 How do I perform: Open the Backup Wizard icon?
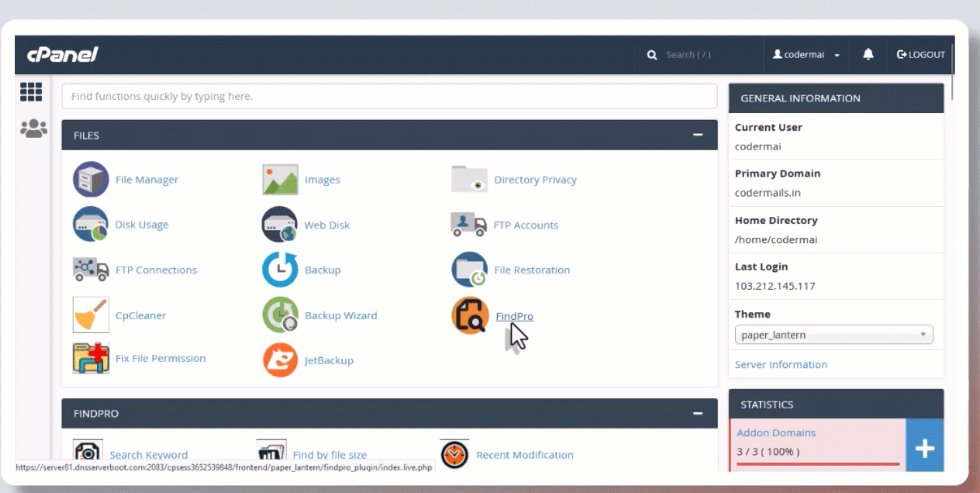pyautogui.click(x=280, y=315)
